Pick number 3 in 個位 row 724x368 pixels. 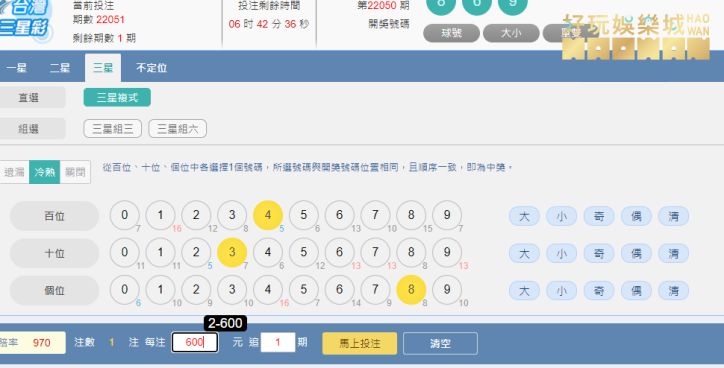[232, 290]
